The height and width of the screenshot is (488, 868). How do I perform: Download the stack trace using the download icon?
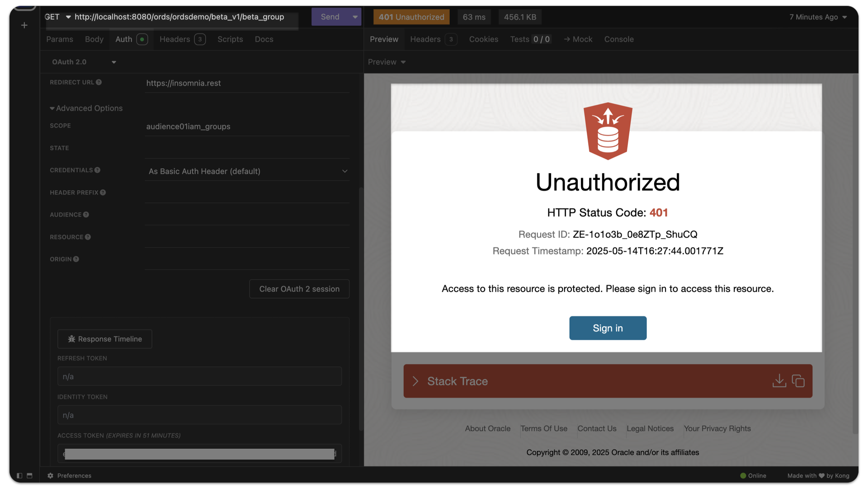click(x=779, y=381)
